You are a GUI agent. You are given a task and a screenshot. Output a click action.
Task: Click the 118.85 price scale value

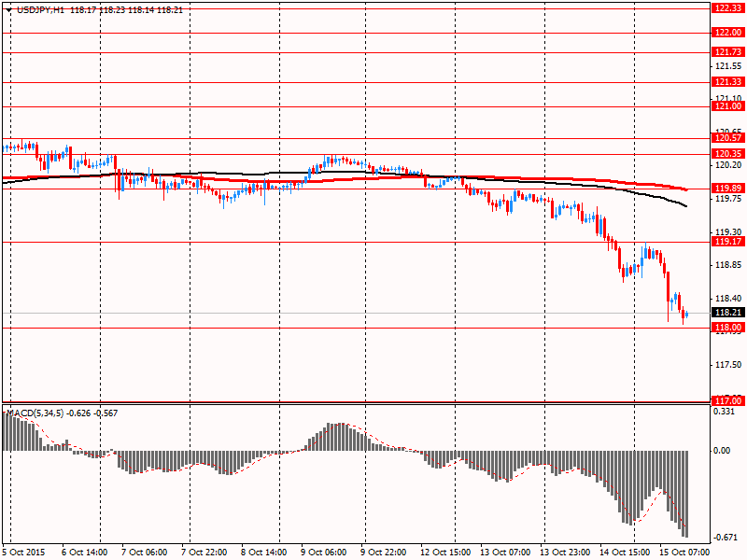pos(728,265)
